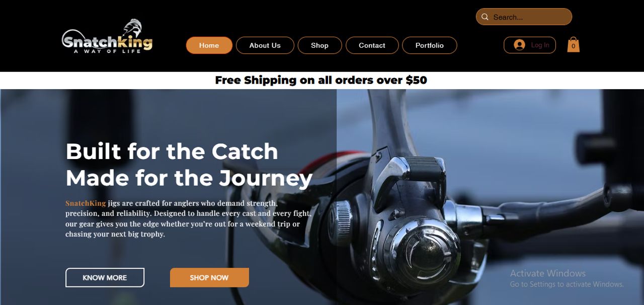Click the Activate Windows watermark text
This screenshot has width=644, height=305.
(548, 273)
